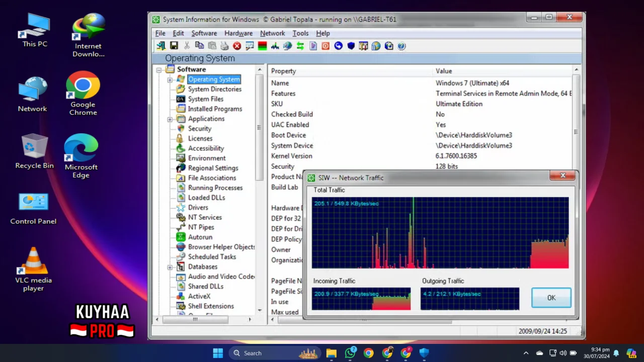This screenshot has height=362, width=644.
Task: Click the Cut scissors toolbar icon
Action: click(x=187, y=46)
